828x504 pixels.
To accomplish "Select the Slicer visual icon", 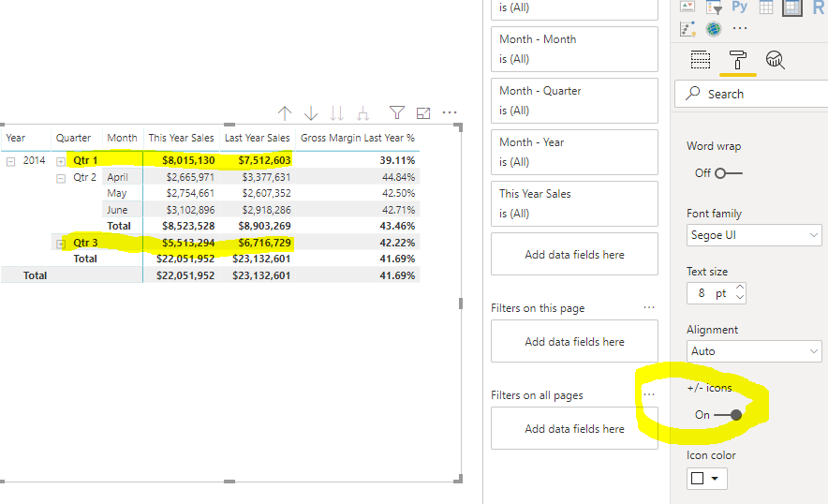I will 714,7.
